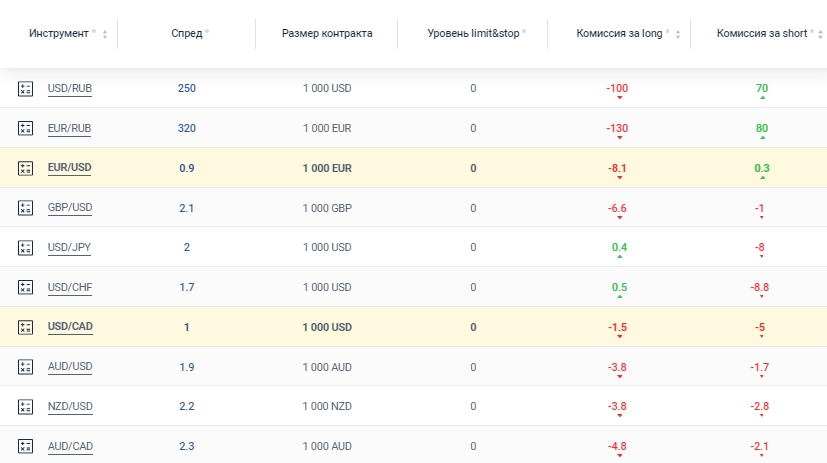
Task: Click the Уровень limit&stop column header
Action: coord(469,33)
